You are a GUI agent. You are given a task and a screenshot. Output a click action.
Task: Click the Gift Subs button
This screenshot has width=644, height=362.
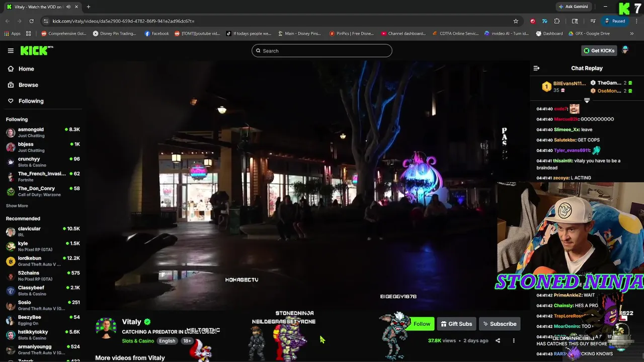[456, 324]
